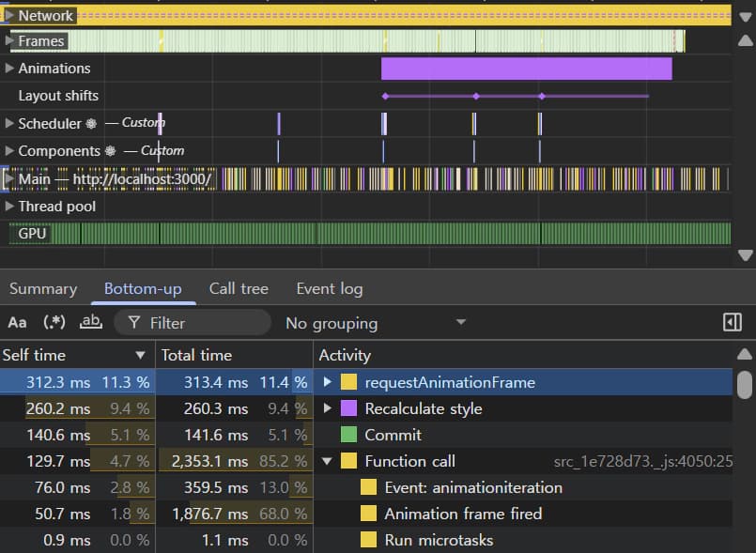Click the green Commit activity icon
The height and width of the screenshot is (553, 756).
coord(349,435)
